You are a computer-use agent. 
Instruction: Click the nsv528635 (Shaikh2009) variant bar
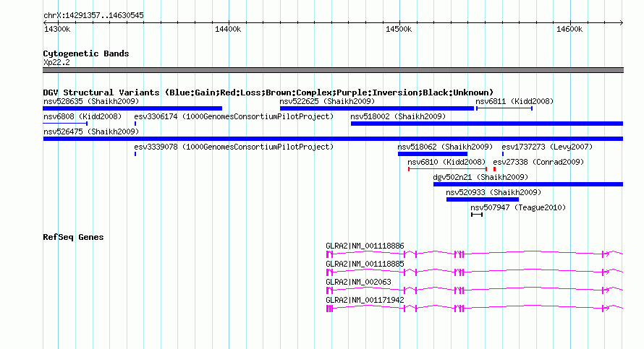pyautogui.click(x=132, y=108)
